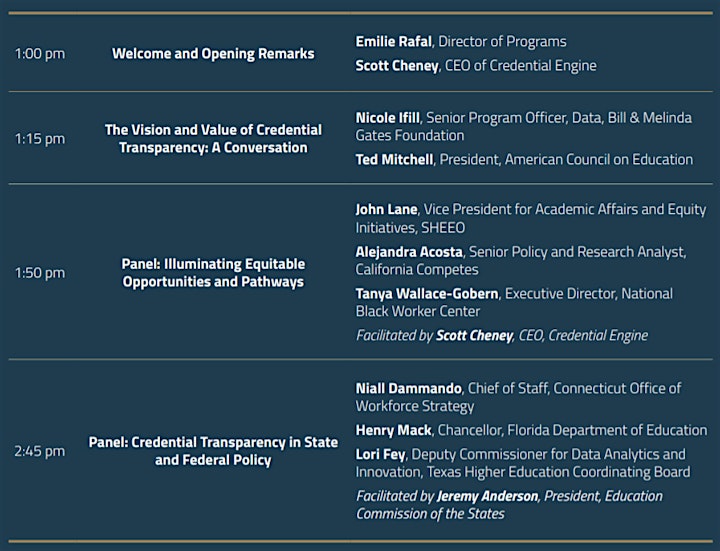Select Lori Fey's name
720x551 pixels.
pyautogui.click(x=381, y=454)
